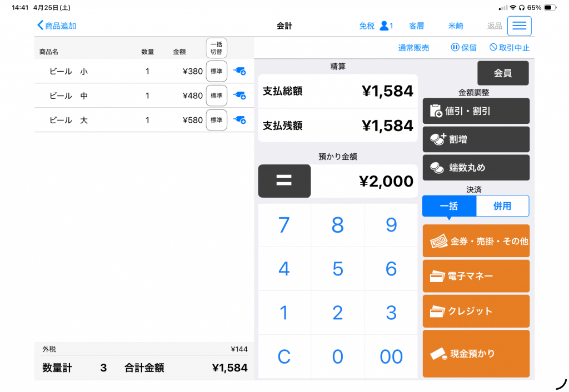The image size is (569, 392).
Task: Go back via 商品追加 chevron
Action: pos(57,26)
